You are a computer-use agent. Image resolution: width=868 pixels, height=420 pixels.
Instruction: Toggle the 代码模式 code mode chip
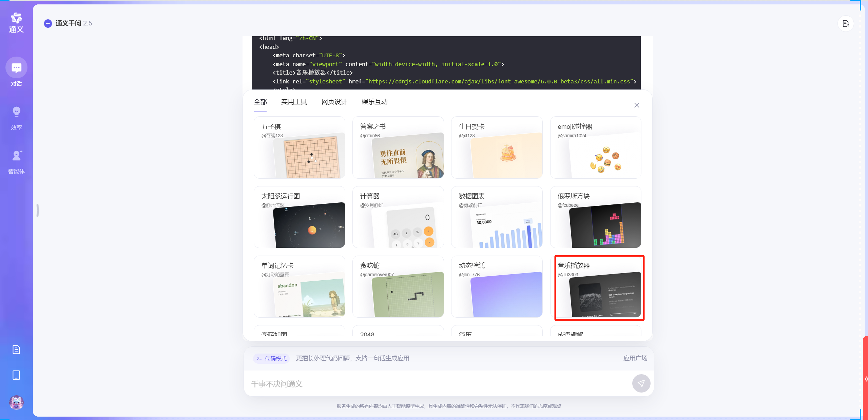(272, 358)
